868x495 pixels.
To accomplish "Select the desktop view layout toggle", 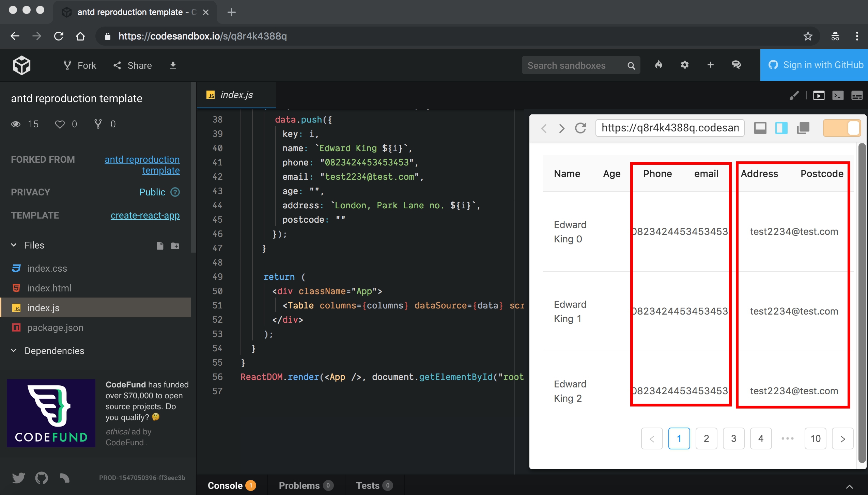I will tap(760, 128).
